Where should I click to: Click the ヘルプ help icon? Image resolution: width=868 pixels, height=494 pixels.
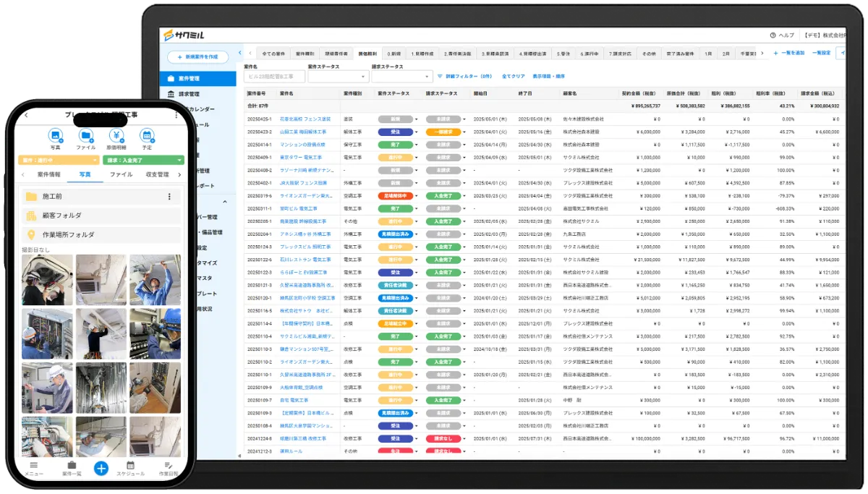(x=773, y=35)
